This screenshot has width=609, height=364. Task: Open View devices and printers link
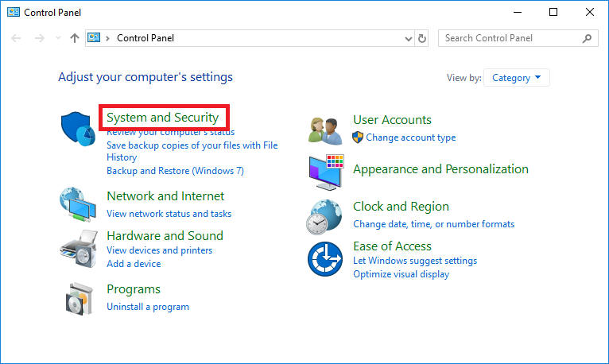pyautogui.click(x=159, y=250)
